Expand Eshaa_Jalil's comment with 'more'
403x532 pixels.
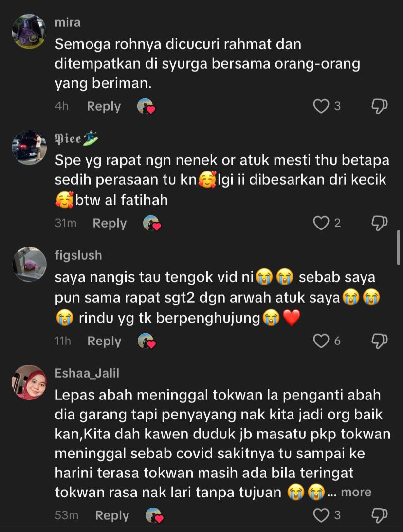(x=356, y=492)
